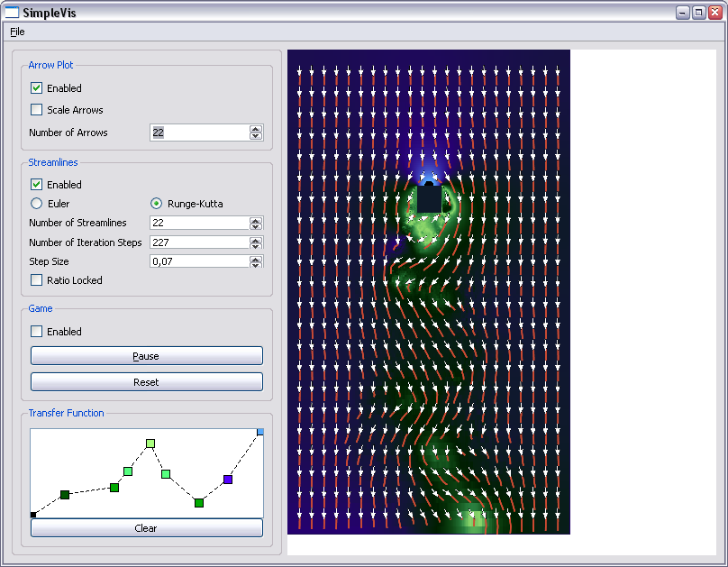Clear the transfer function

[x=146, y=528]
